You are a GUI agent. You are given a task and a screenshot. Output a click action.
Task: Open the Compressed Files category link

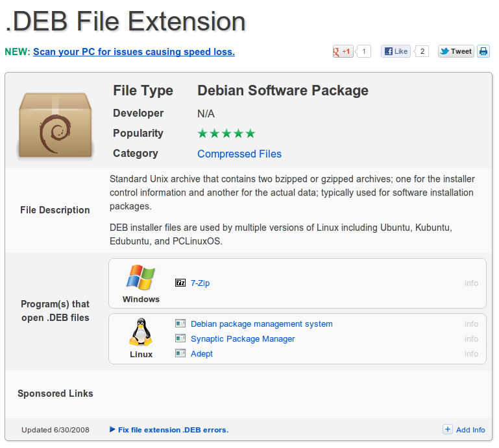coord(239,154)
